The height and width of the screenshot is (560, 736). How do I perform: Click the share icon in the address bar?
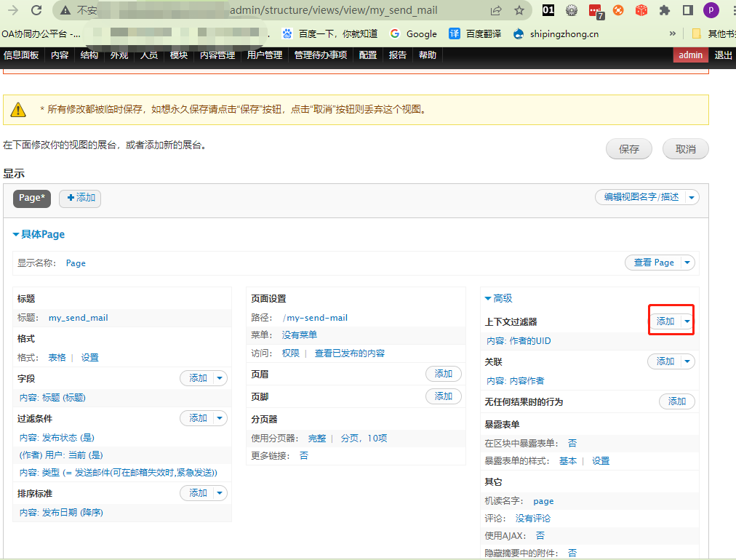click(496, 11)
